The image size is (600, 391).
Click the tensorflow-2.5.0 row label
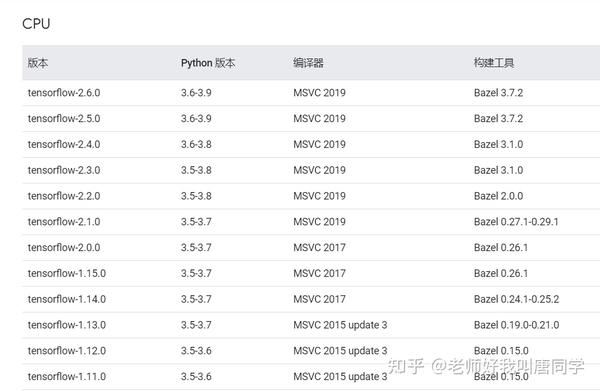tap(64, 119)
